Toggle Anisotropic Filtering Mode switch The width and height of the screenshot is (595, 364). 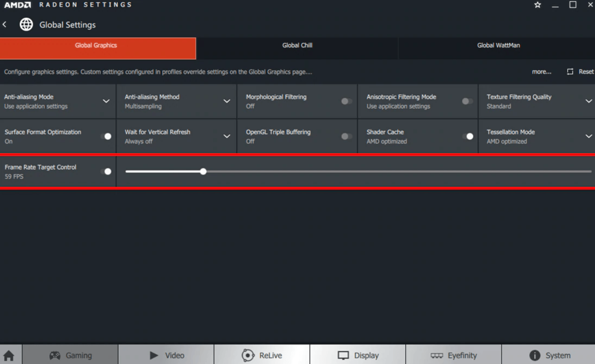(x=468, y=101)
